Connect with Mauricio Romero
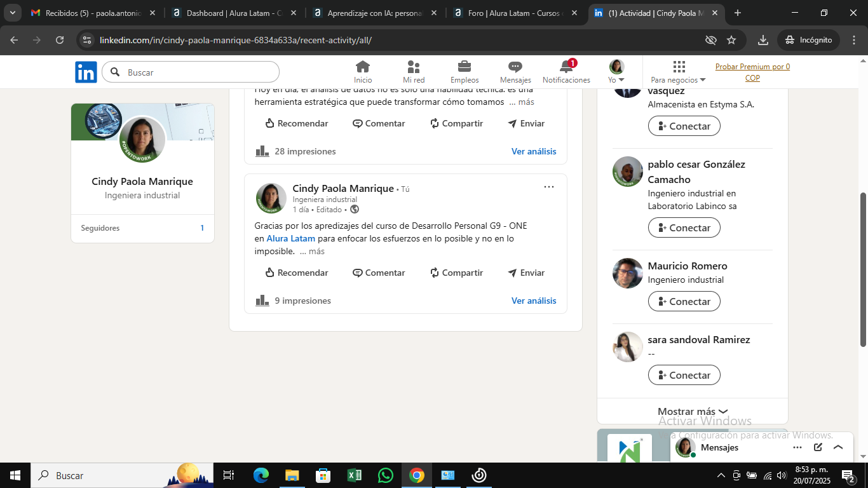Screen dimensions: 868x488 684,301
